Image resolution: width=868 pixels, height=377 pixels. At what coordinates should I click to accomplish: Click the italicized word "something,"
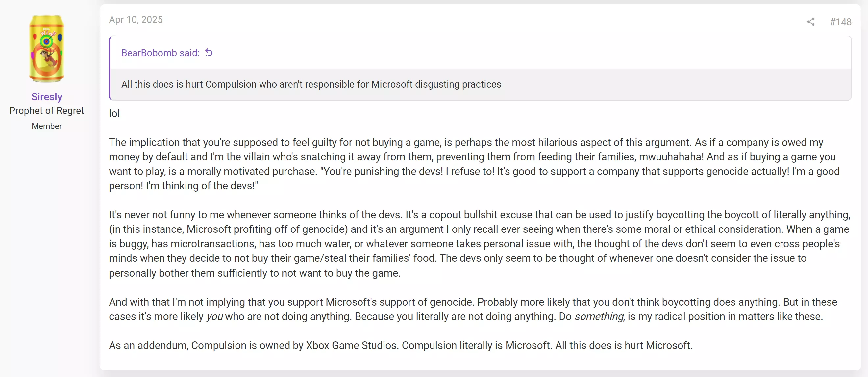click(600, 317)
